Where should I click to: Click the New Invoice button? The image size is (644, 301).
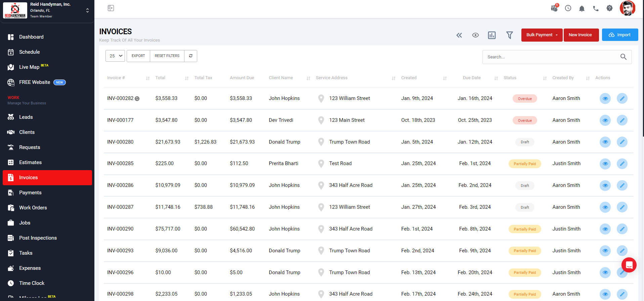[x=581, y=35]
